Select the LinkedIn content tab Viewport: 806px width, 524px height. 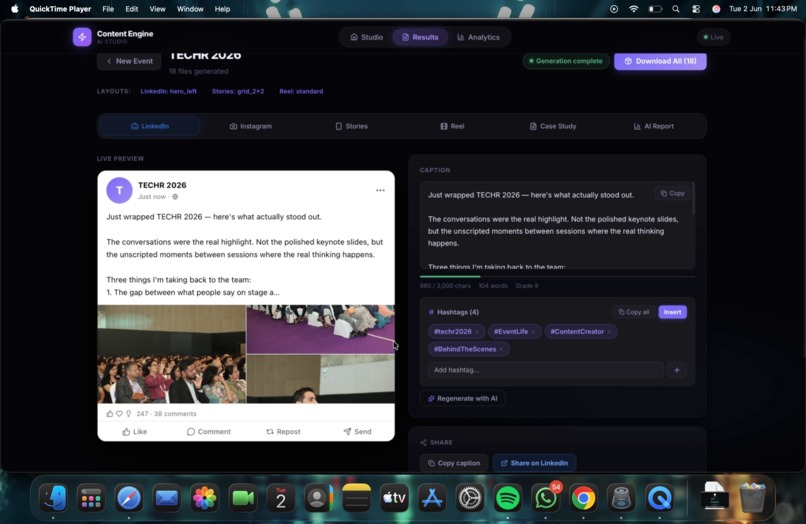[x=150, y=126]
